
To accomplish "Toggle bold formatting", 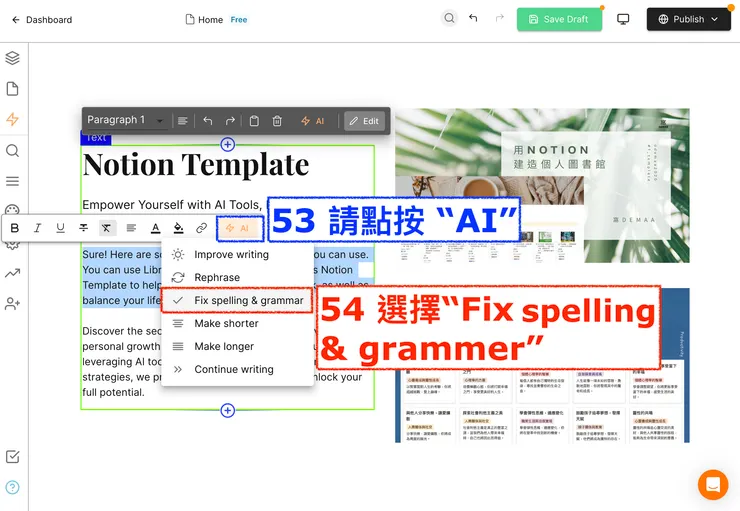I will click(15, 228).
